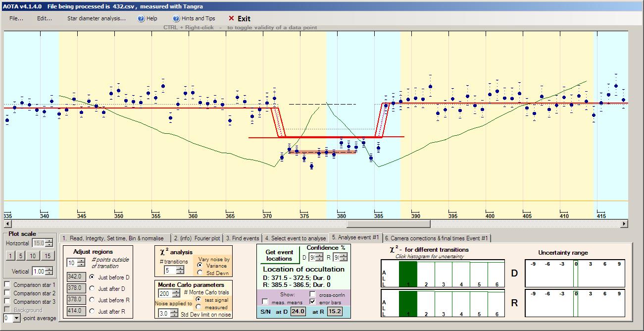The height and width of the screenshot is (331, 644).
Task: Adjust the Confidence % R spinner
Action: [340, 257]
